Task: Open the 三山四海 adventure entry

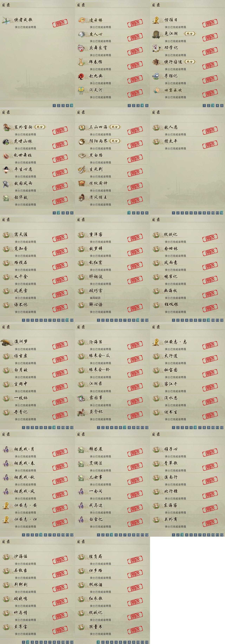Action: click(x=112, y=129)
